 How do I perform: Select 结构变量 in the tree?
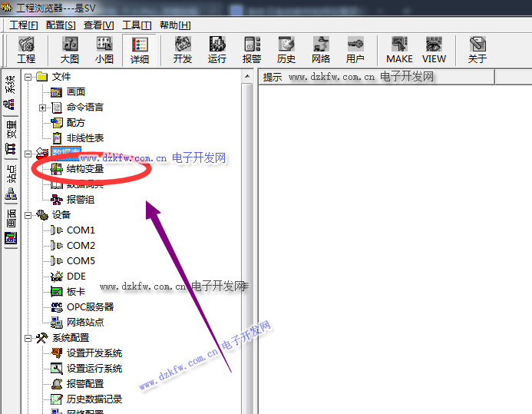coord(84,169)
